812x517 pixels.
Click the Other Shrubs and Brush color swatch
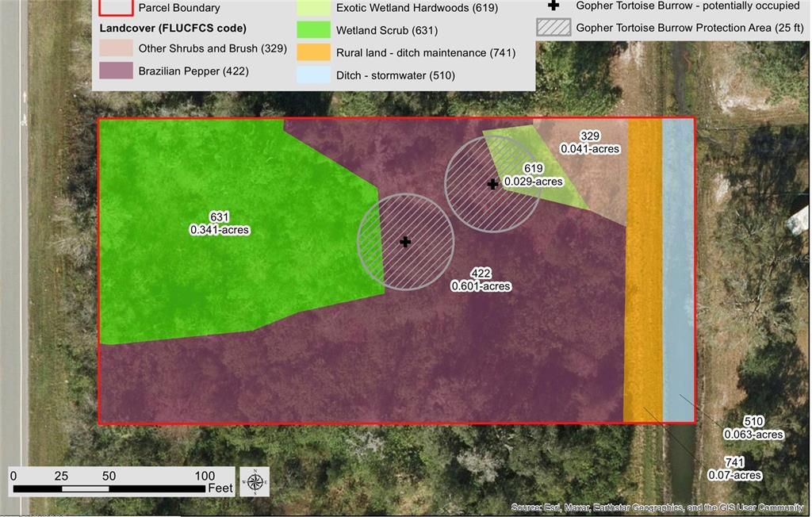(116, 48)
